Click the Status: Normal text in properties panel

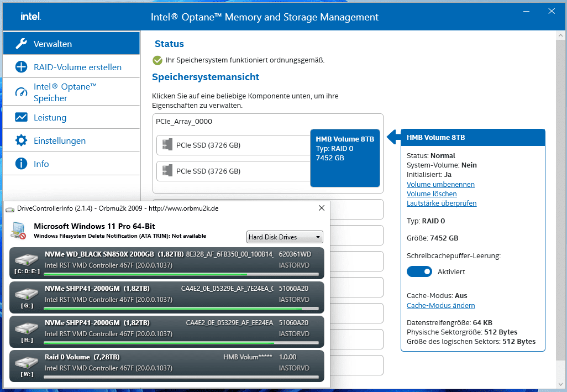pos(431,156)
